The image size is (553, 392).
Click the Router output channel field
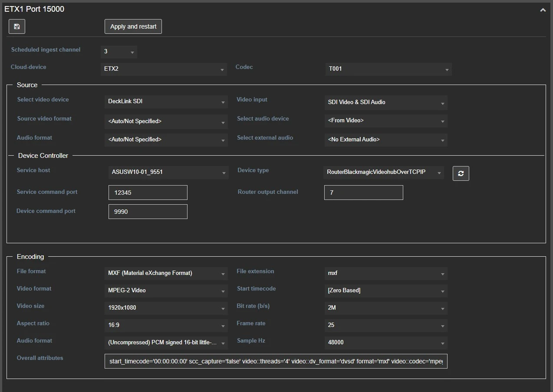coord(363,193)
